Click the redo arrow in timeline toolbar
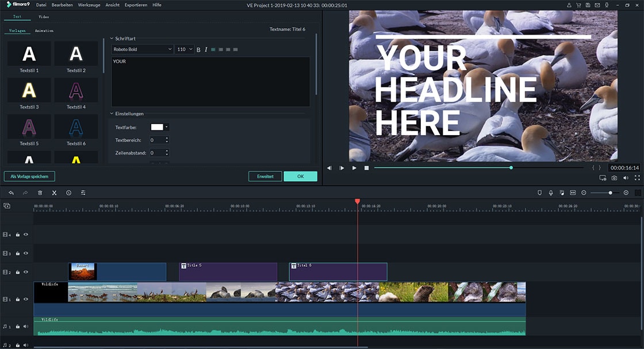The width and height of the screenshot is (644, 349). point(25,193)
